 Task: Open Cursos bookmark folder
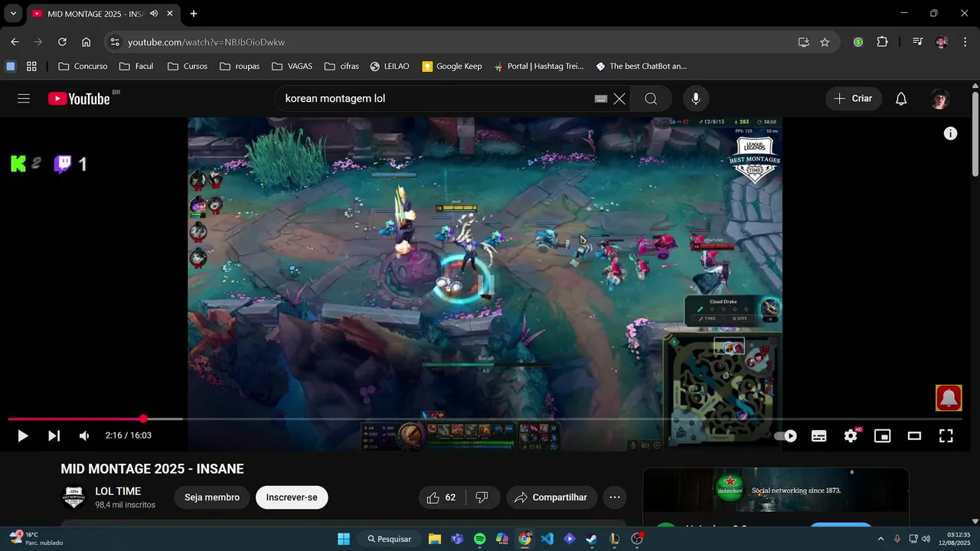tap(188, 66)
